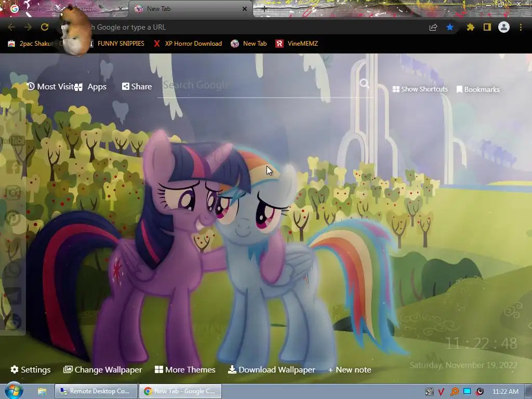This screenshot has height=399, width=532.
Task: Open the Windows Start orb
Action: pyautogui.click(x=14, y=391)
